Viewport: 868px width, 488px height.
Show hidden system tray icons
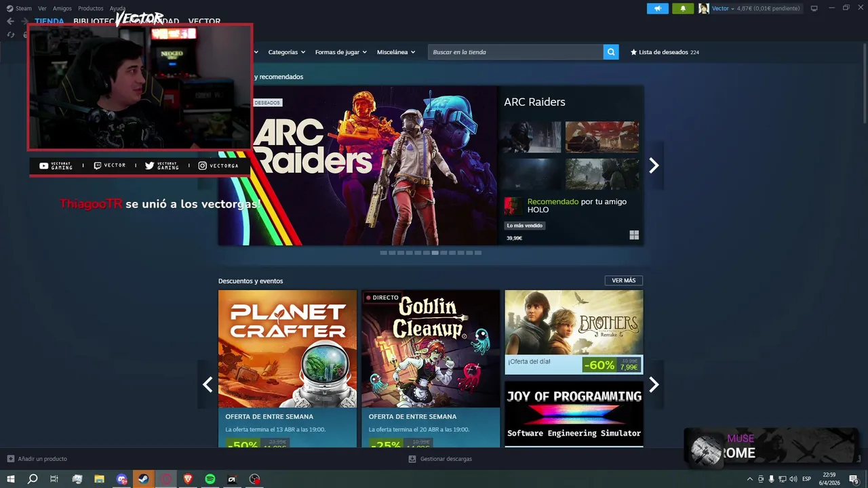point(749,479)
